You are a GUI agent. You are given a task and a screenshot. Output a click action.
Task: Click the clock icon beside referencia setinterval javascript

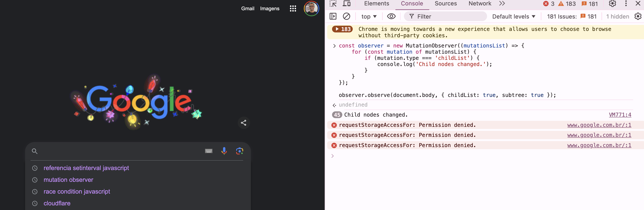pyautogui.click(x=35, y=168)
